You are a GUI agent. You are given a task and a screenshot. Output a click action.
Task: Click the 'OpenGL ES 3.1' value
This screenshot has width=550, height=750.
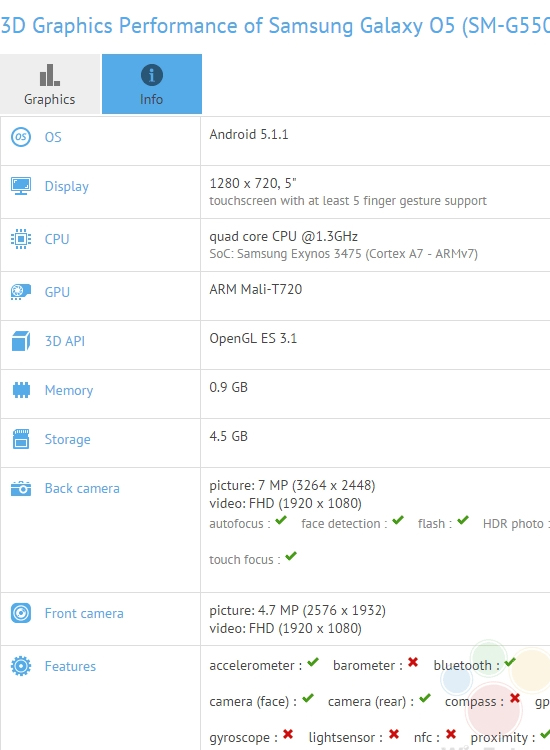point(253,339)
